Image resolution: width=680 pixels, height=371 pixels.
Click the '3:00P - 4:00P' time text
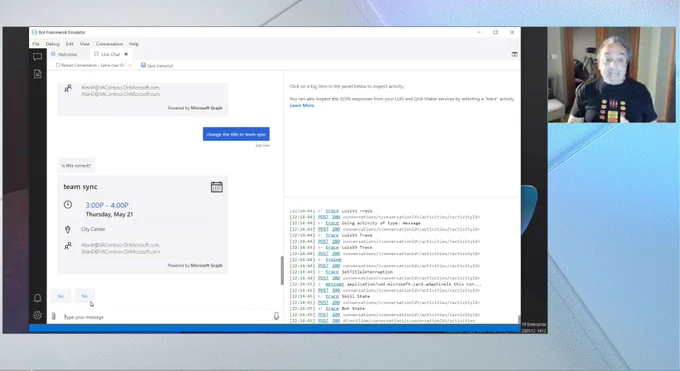(x=107, y=205)
